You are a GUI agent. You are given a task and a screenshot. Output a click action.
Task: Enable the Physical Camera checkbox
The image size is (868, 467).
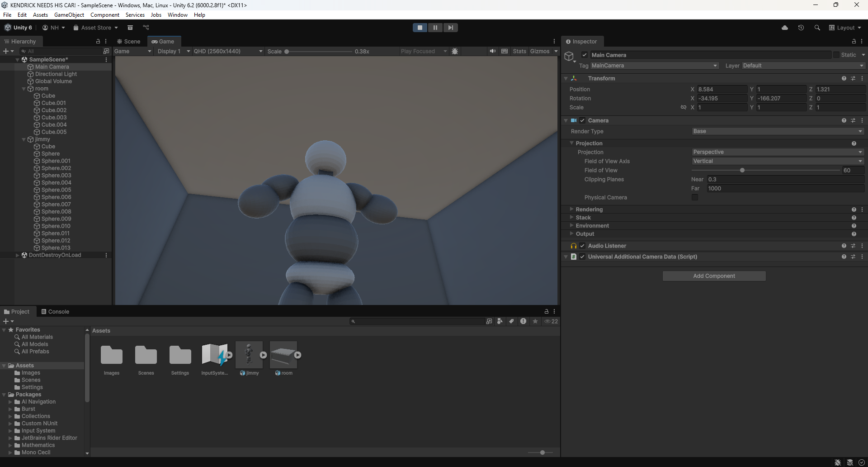[x=695, y=197]
